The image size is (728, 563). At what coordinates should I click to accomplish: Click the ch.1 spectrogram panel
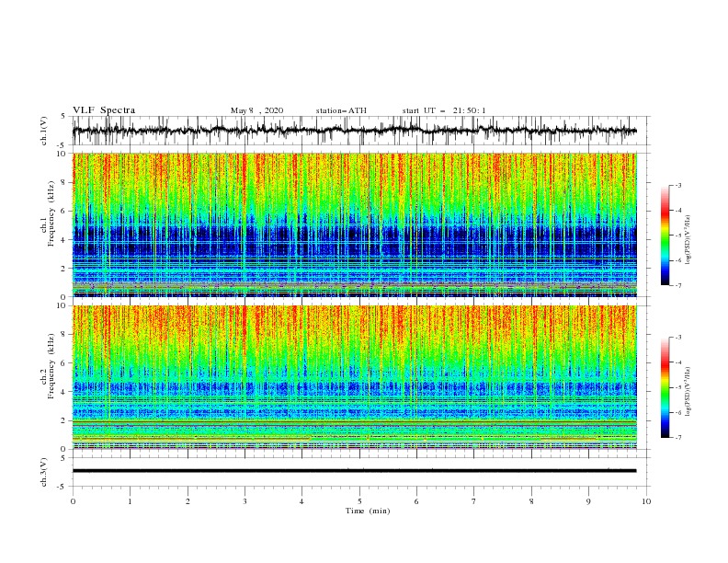(x=354, y=224)
